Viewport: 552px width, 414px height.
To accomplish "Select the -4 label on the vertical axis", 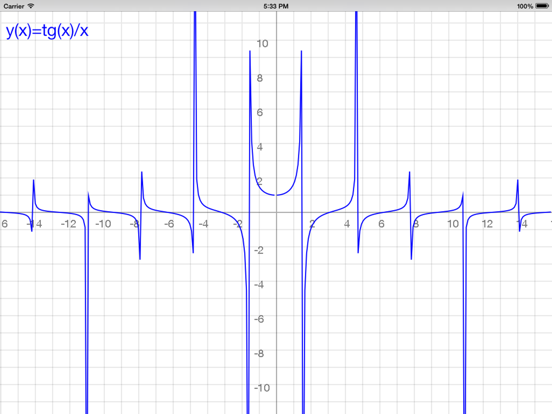I will click(x=259, y=284).
